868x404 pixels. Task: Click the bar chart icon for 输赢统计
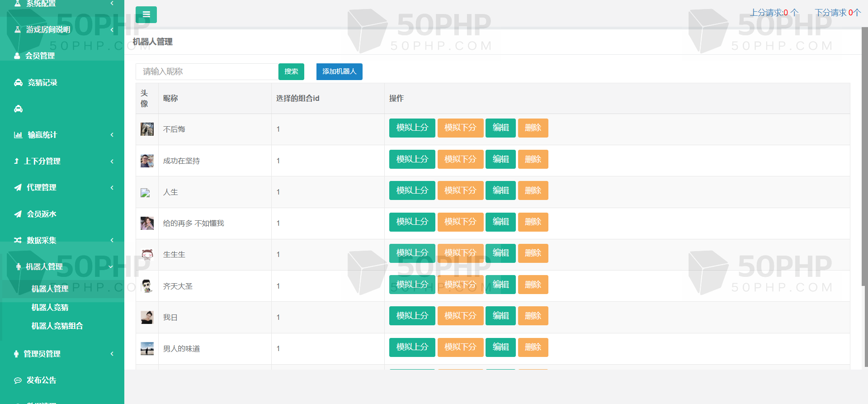click(18, 135)
